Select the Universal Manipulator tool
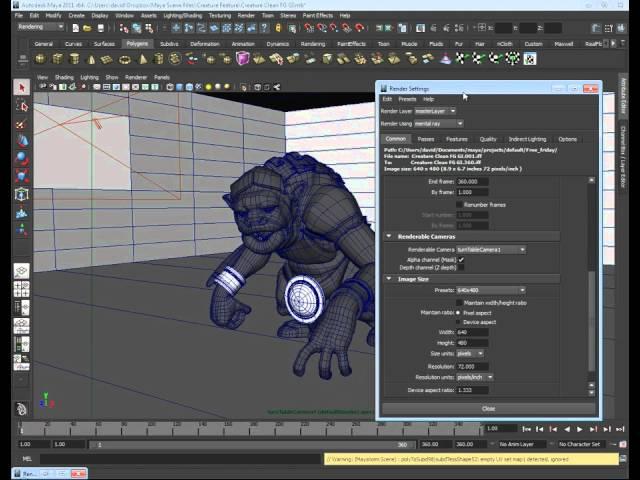 [21, 194]
